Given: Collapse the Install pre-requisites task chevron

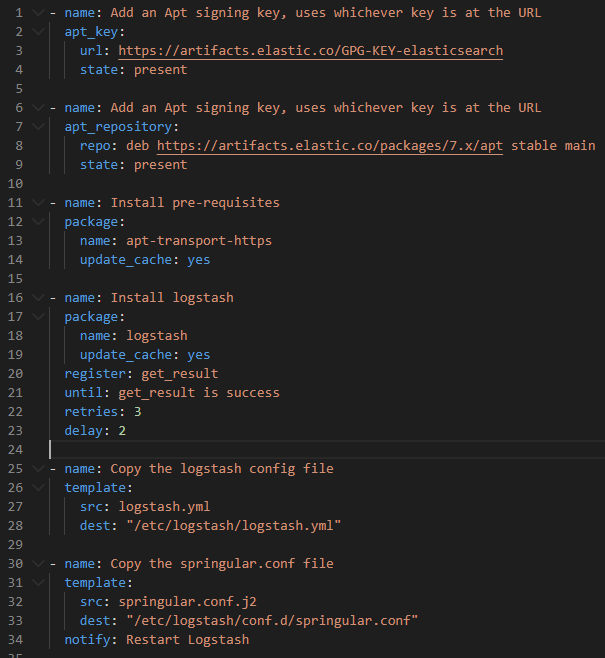Looking at the screenshot, I should click(38, 203).
